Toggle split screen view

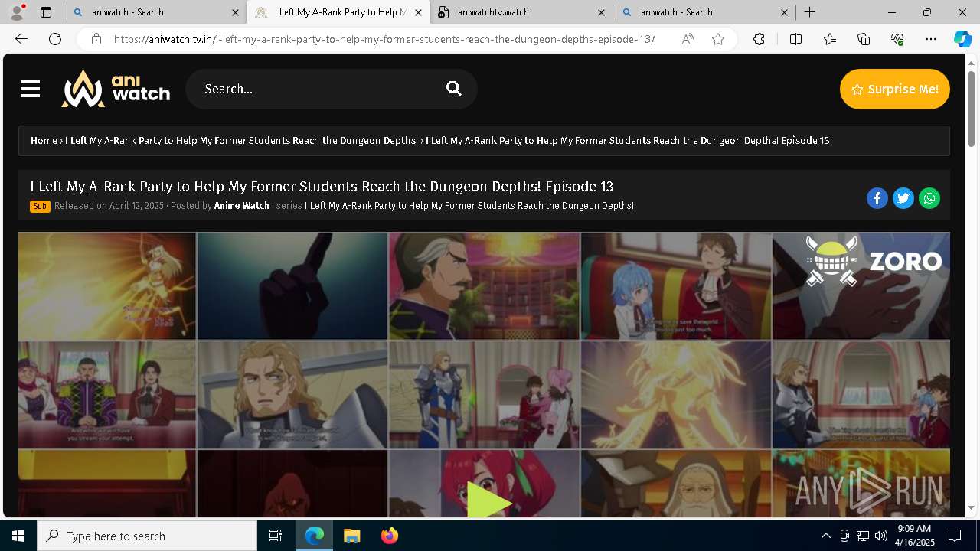pyautogui.click(x=795, y=39)
